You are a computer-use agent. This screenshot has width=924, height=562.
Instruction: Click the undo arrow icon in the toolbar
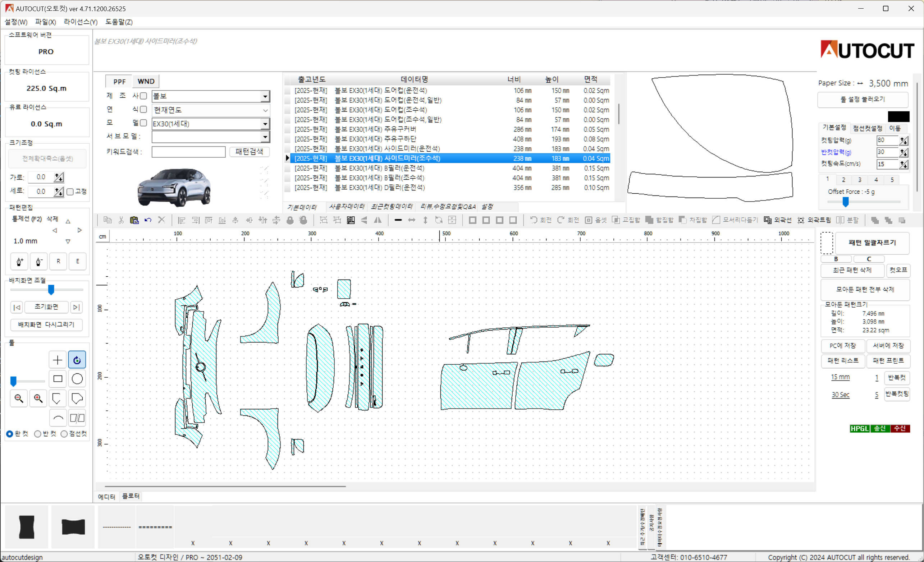point(148,220)
